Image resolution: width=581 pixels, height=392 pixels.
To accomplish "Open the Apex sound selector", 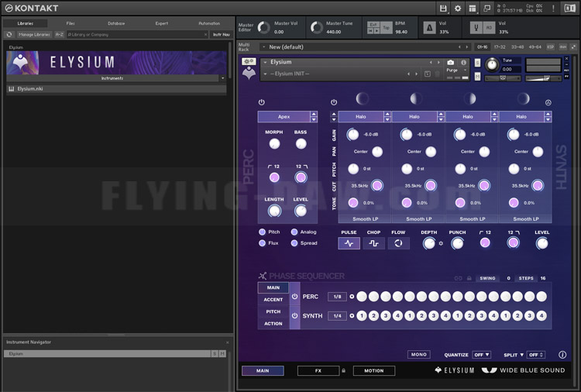I will pyautogui.click(x=284, y=117).
